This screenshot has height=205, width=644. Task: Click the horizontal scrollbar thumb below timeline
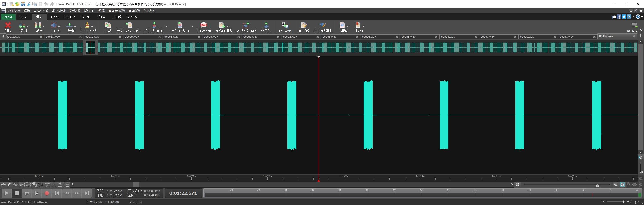click(136, 184)
